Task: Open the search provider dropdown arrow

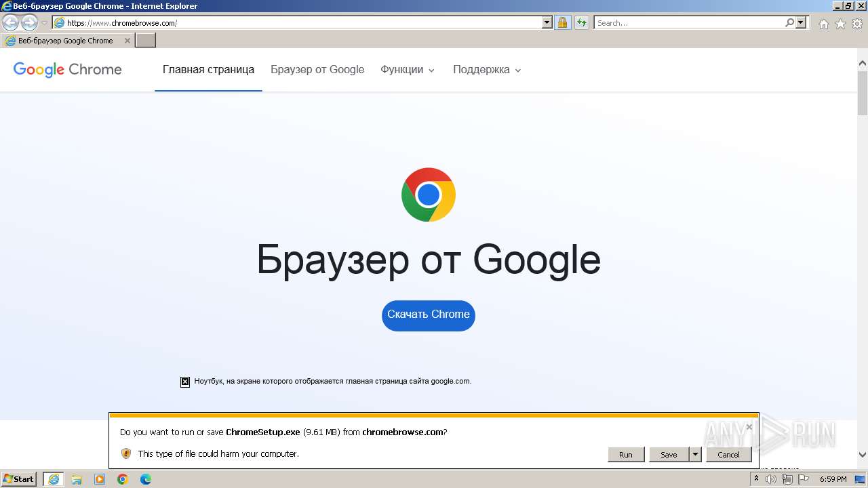Action: [801, 23]
